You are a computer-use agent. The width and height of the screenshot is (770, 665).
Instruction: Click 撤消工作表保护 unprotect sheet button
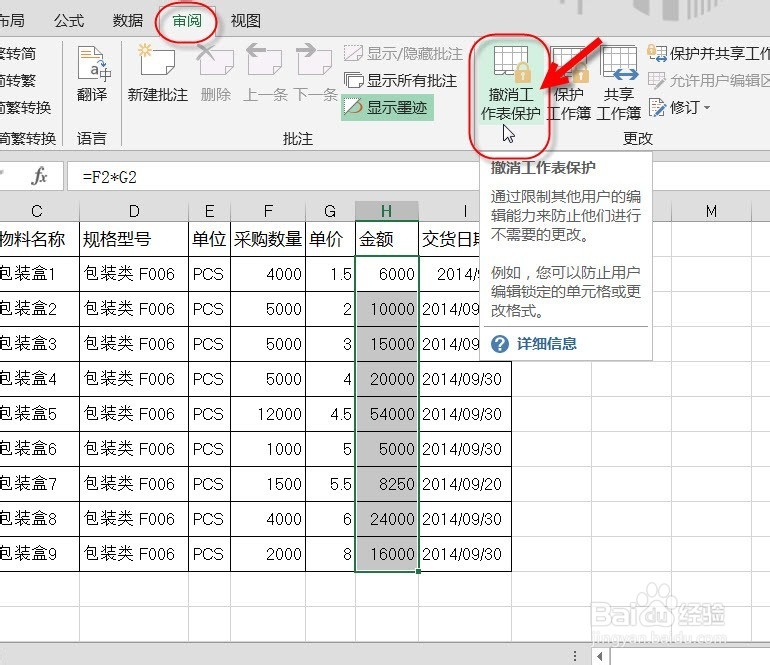click(510, 83)
